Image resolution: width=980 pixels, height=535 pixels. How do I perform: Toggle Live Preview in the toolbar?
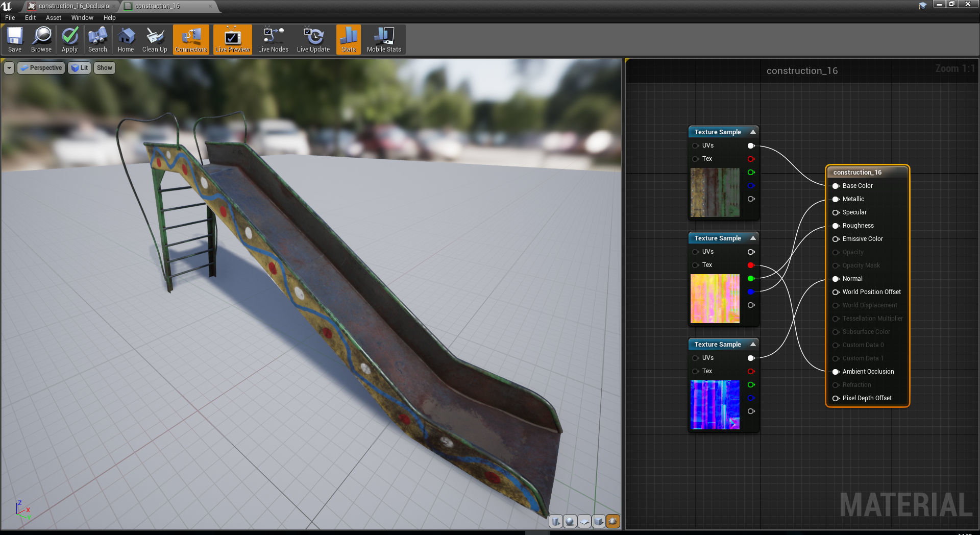(233, 40)
